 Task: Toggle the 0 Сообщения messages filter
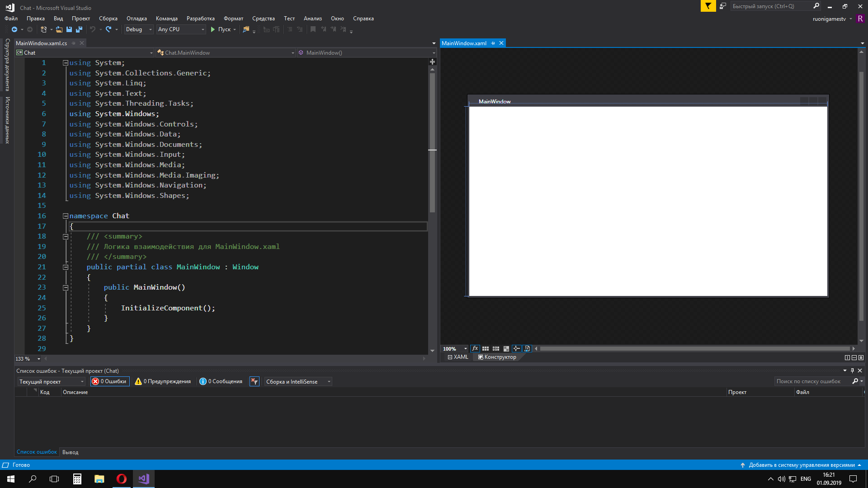[x=221, y=382]
